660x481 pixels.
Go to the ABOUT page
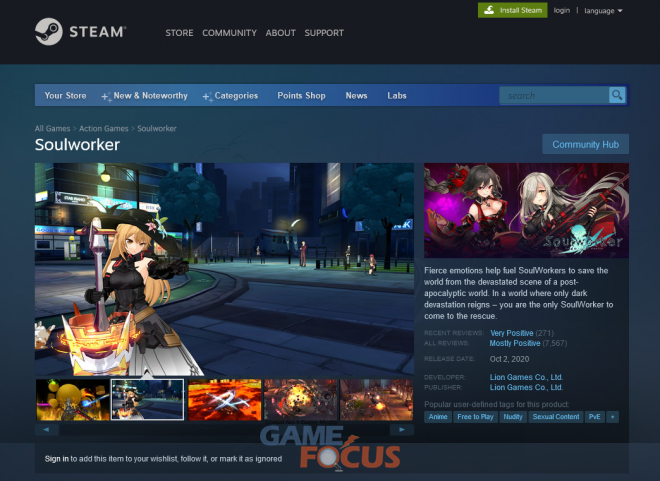click(x=280, y=33)
